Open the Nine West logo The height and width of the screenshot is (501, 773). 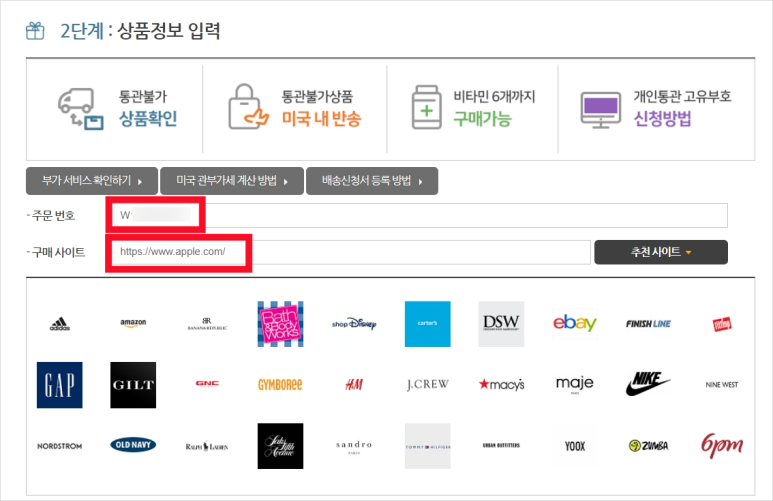click(x=722, y=385)
